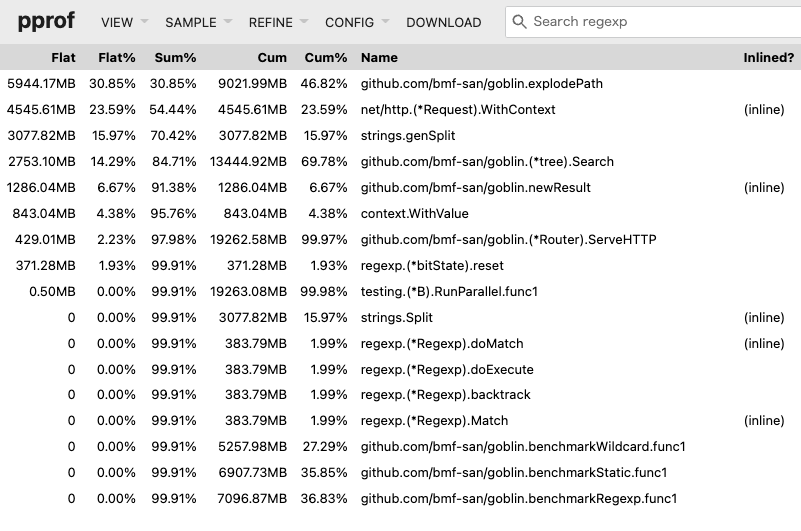Sort by the Name column header

[x=379, y=58]
